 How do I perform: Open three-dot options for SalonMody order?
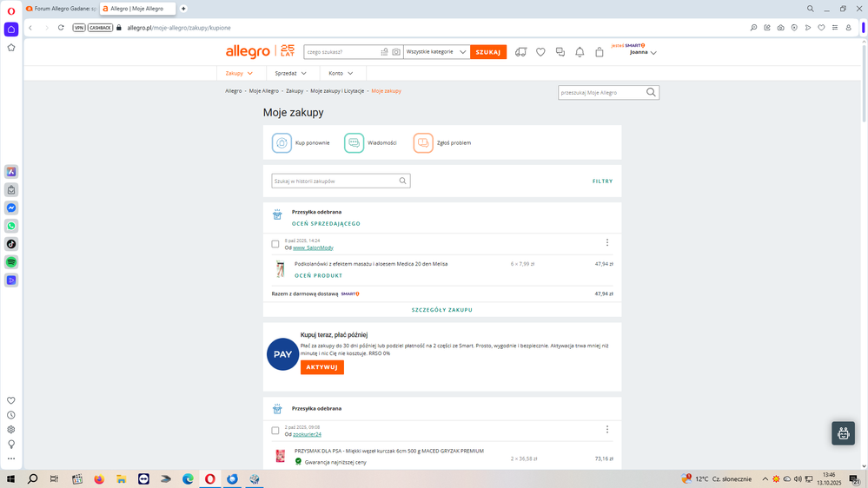point(606,242)
